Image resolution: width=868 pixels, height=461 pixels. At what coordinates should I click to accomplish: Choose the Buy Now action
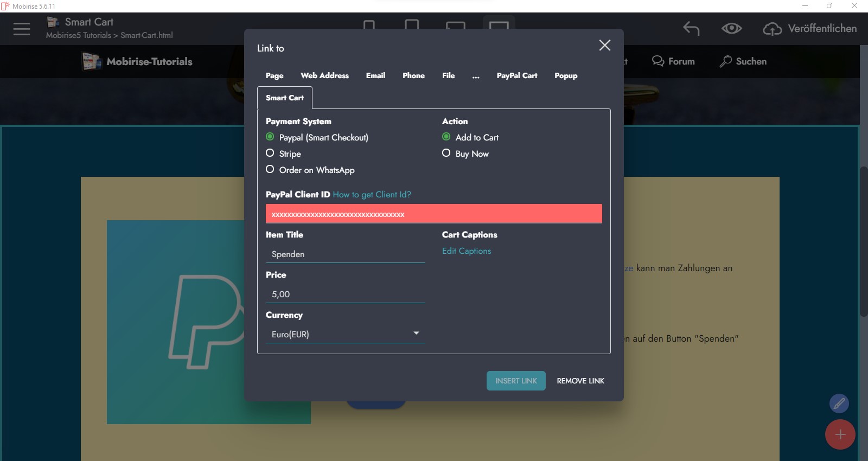pyautogui.click(x=446, y=153)
